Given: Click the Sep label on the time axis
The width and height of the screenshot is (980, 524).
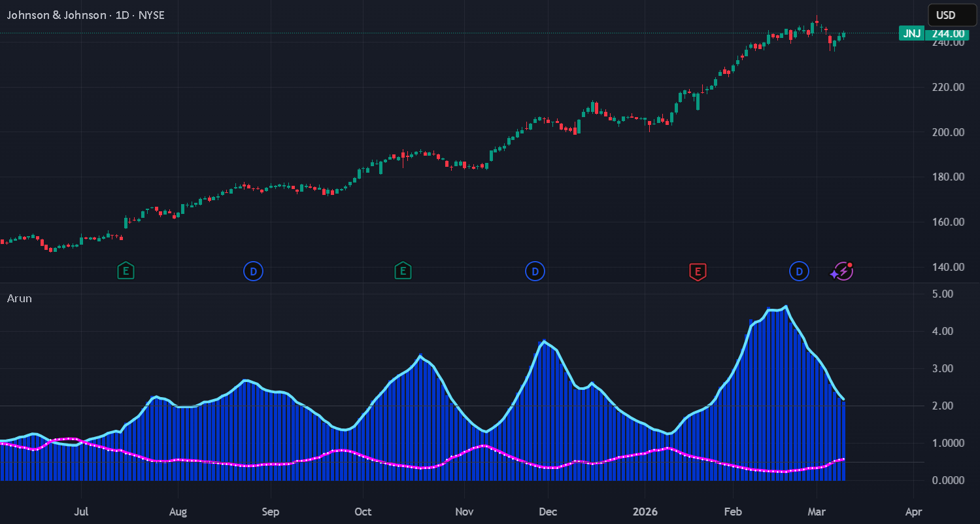Looking at the screenshot, I should 270,510.
